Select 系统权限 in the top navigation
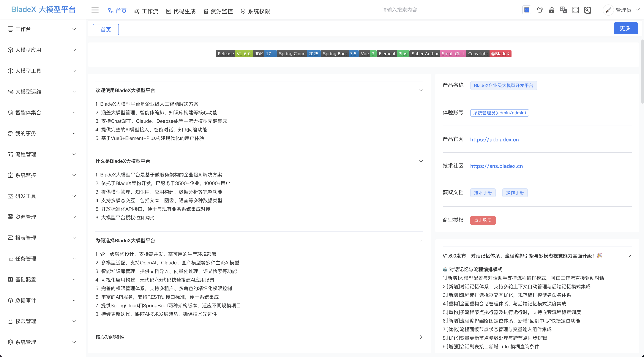Screen dimensions: 644x357 pyautogui.click(x=255, y=11)
